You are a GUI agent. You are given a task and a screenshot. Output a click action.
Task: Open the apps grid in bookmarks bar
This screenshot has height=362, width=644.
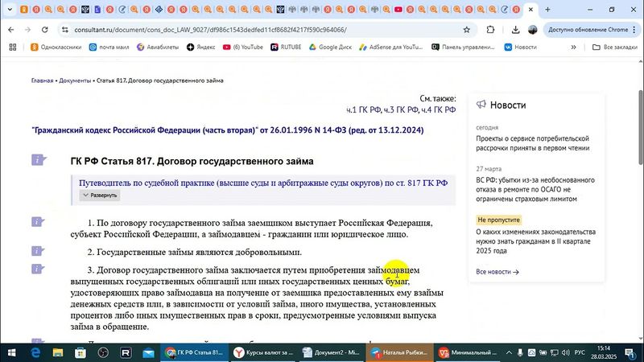coord(13,47)
